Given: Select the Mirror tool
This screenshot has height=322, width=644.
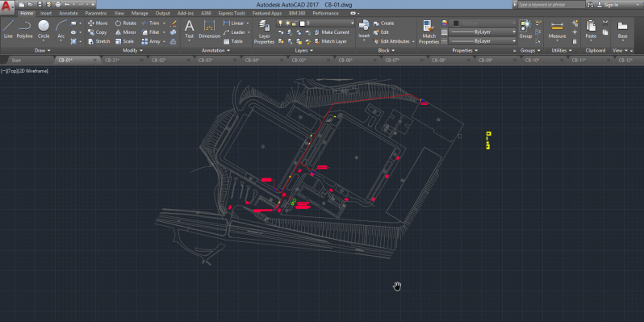Looking at the screenshot, I should click(126, 32).
